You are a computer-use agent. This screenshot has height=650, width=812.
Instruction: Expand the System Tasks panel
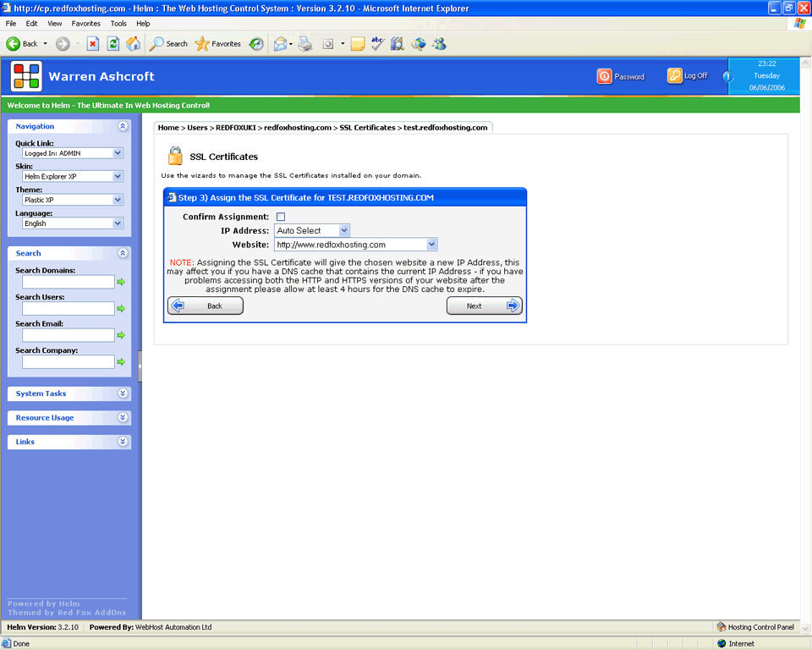point(123,394)
